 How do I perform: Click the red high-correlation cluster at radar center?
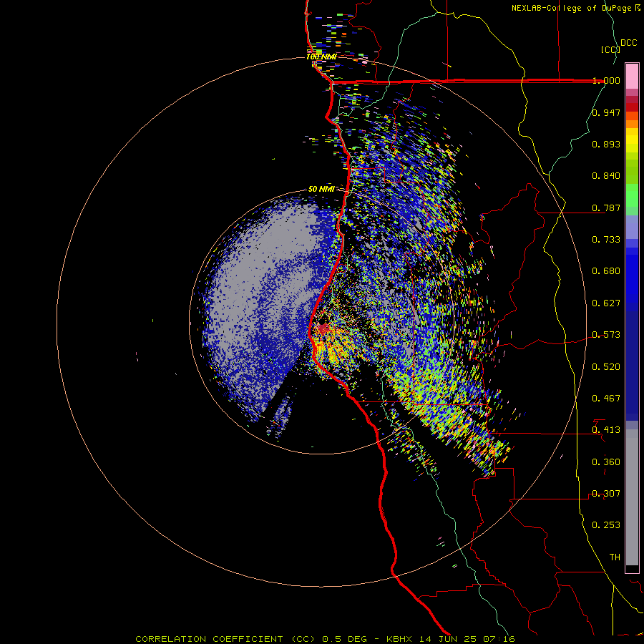(323, 329)
